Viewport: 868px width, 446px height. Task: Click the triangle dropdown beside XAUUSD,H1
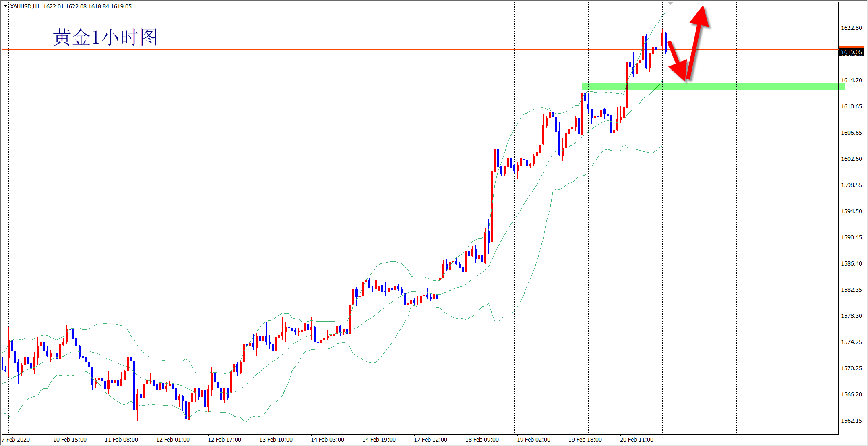coord(5,6)
